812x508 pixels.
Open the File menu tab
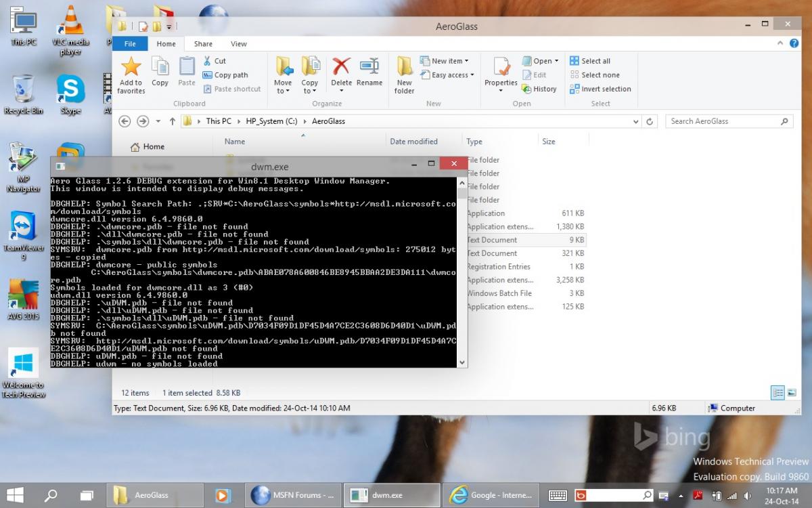130,43
